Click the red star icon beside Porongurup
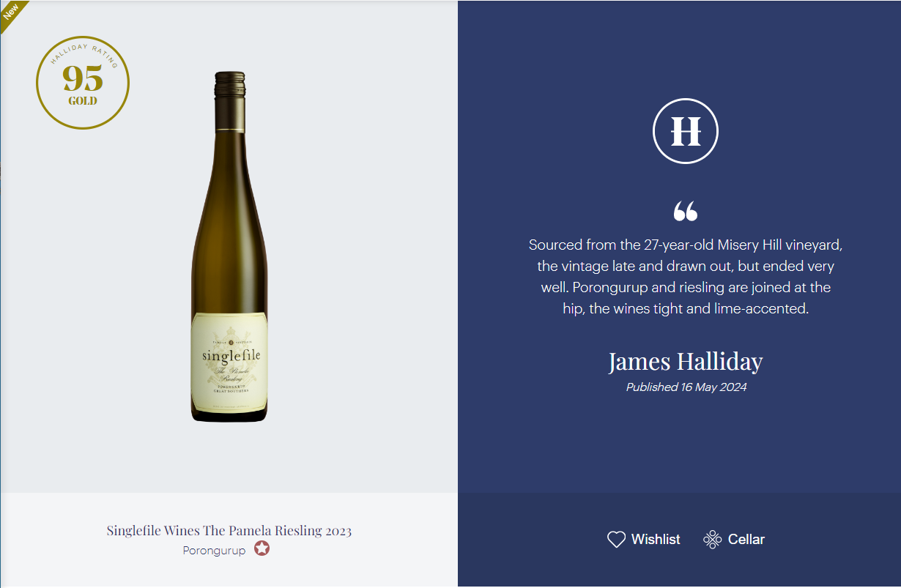Screen dimensions: 901x588 pos(262,548)
